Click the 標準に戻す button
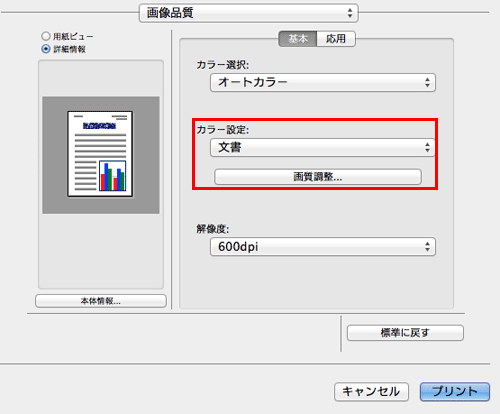Viewport: 500px width, 414px height. click(x=405, y=333)
